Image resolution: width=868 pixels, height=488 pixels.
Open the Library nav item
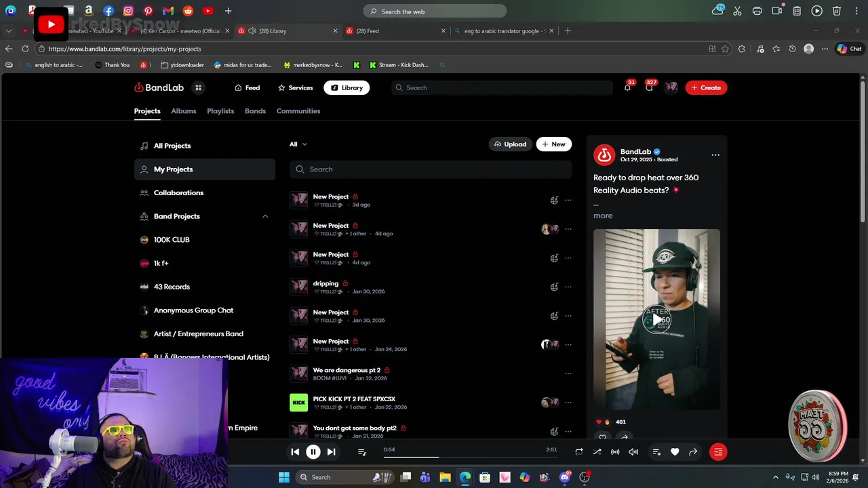(347, 87)
